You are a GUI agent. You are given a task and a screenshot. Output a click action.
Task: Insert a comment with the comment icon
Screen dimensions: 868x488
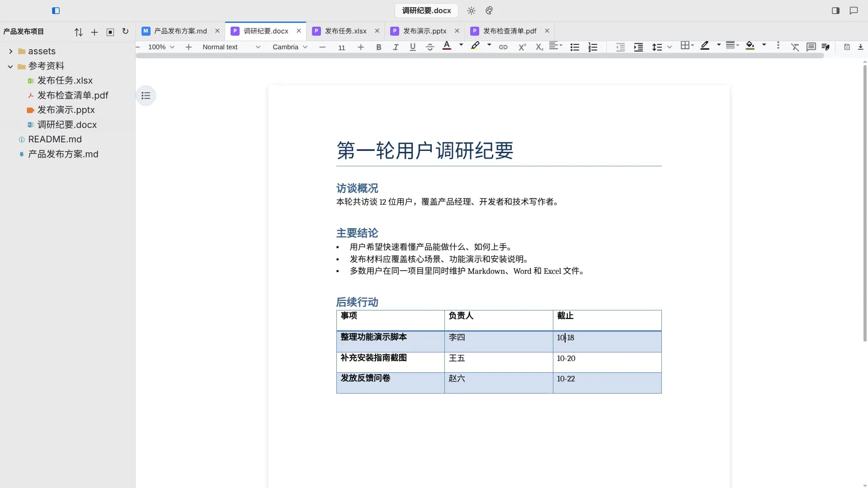811,47
